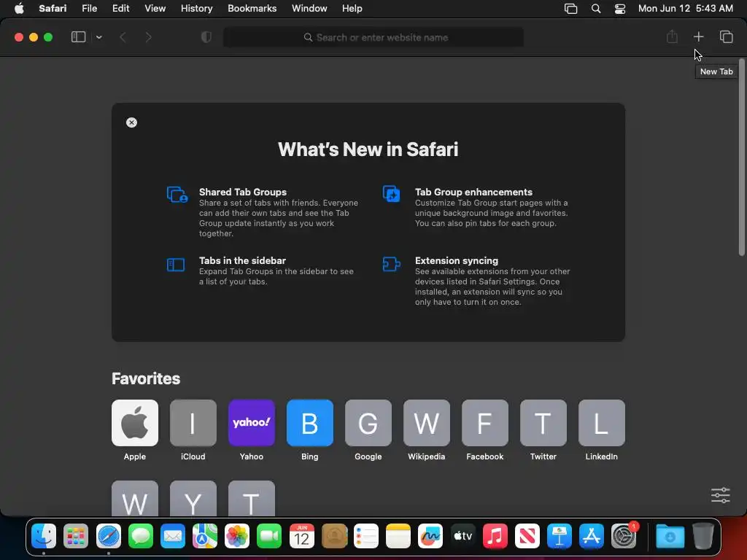Viewport: 747px width, 560px height.
Task: Open the Downloads folder in the Dock
Action: (x=670, y=536)
